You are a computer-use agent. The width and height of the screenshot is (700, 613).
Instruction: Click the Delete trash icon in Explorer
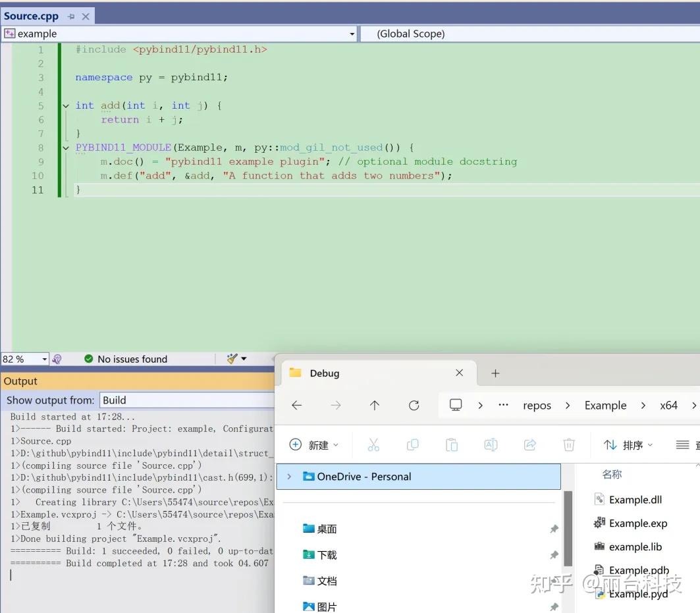pos(569,444)
